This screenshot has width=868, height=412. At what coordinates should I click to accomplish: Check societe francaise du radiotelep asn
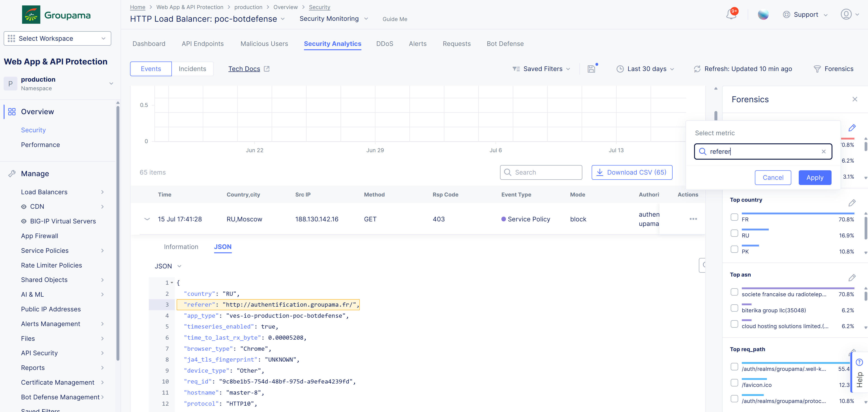(x=734, y=292)
